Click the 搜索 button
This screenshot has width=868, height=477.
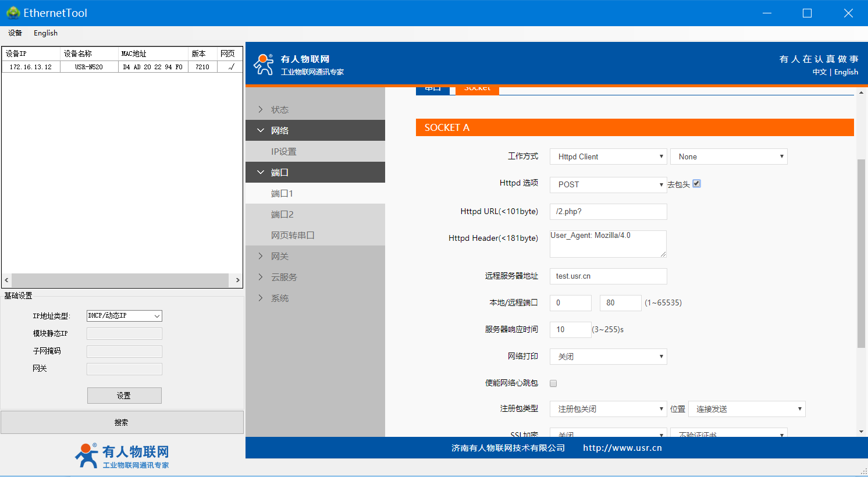tap(122, 423)
